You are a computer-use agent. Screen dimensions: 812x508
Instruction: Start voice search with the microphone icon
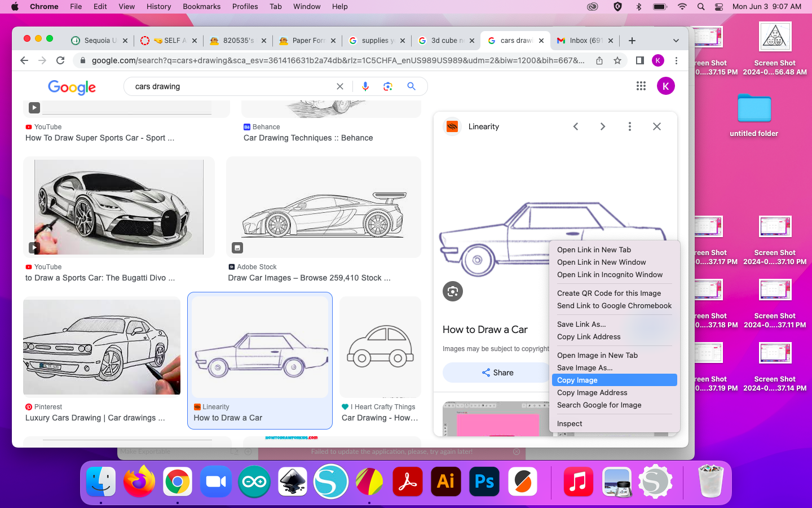pos(365,86)
